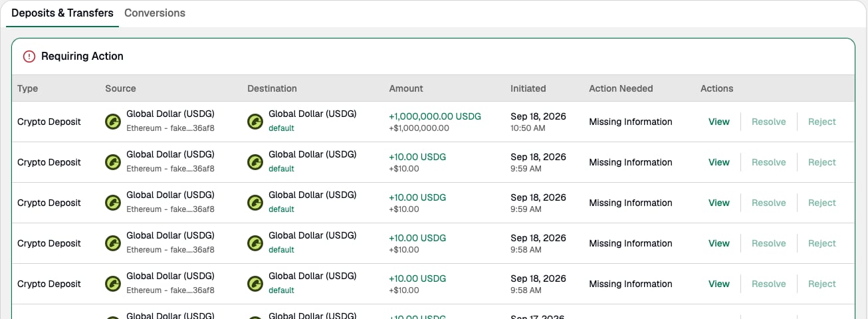The height and width of the screenshot is (319, 868).
Task: Click the +$1,000,000.00 dollar value
Action: point(419,128)
